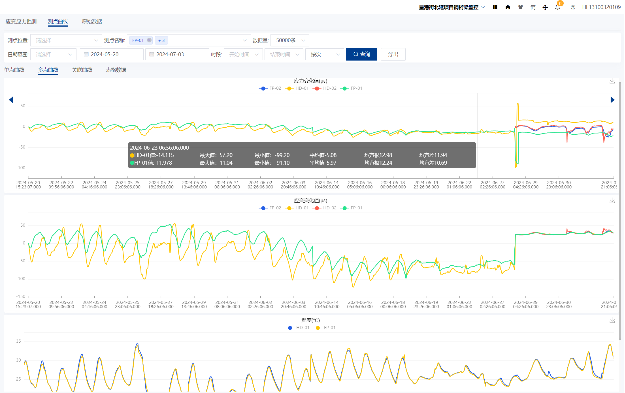Click the left blue arrow beside the first chart
This screenshot has width=625, height=393.
[11, 100]
